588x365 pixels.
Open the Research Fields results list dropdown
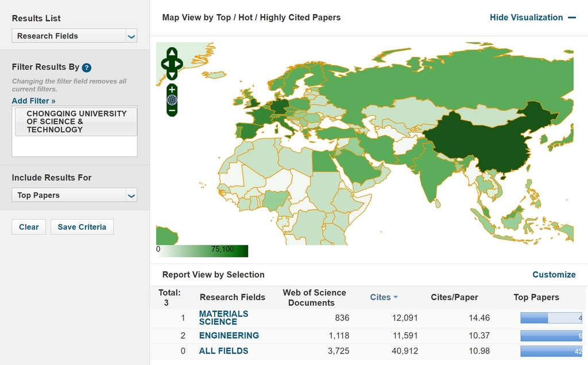coord(75,36)
